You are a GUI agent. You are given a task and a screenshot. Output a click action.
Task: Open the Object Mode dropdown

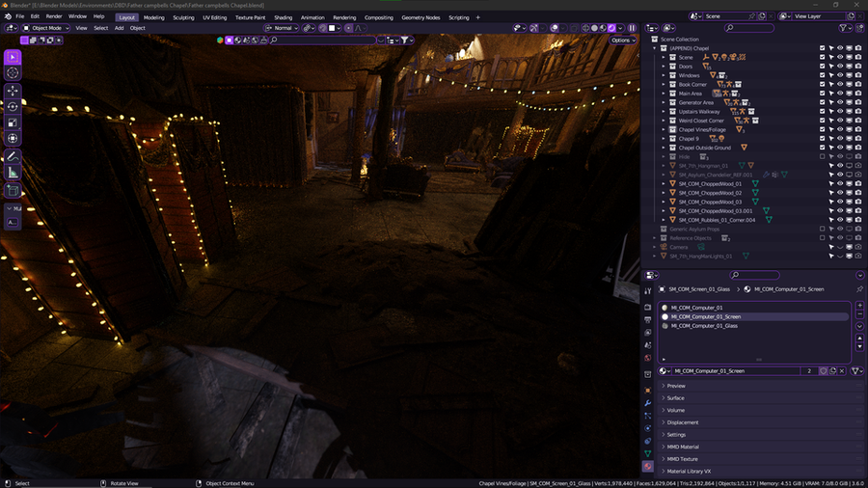tap(46, 28)
